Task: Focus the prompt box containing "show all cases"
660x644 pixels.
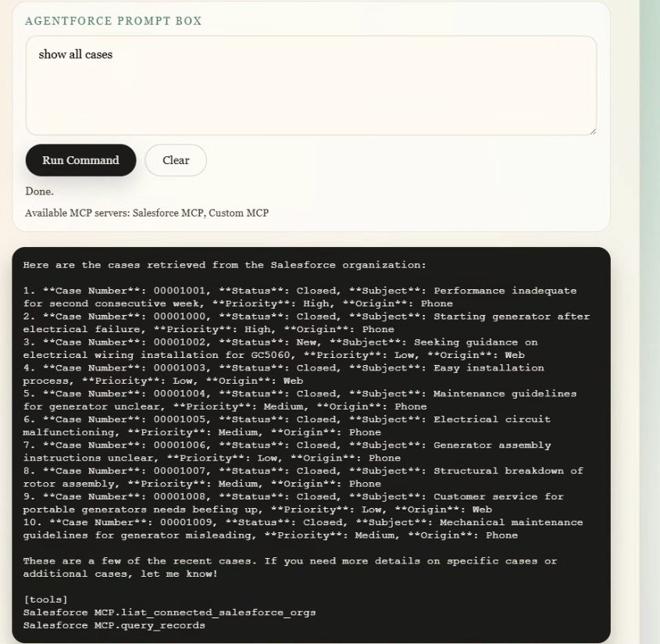Action: pos(311,85)
